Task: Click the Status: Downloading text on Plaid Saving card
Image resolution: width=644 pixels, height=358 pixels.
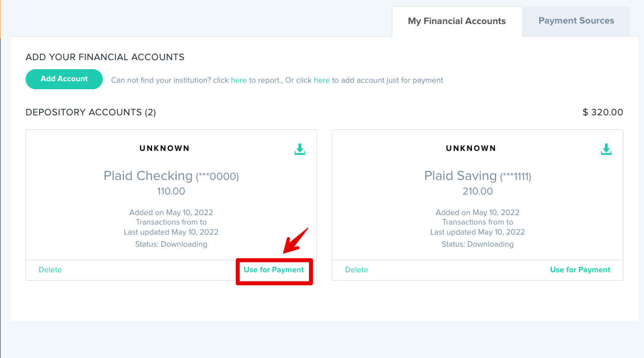Action: [477, 244]
